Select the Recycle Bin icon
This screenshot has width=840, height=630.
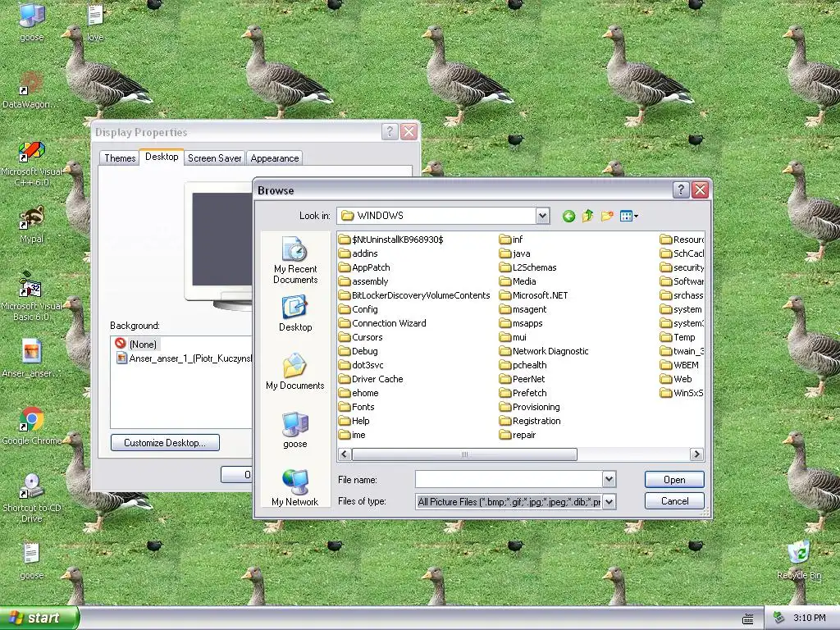(x=799, y=560)
